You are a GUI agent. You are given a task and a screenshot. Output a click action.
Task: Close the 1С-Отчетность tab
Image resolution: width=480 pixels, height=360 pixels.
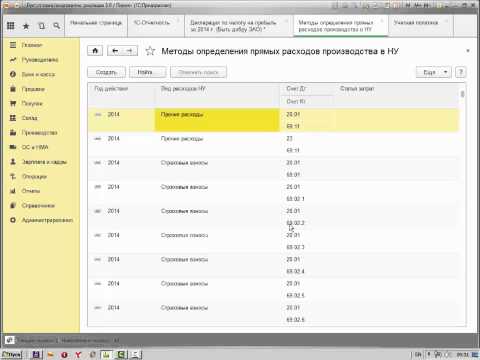coord(178,21)
